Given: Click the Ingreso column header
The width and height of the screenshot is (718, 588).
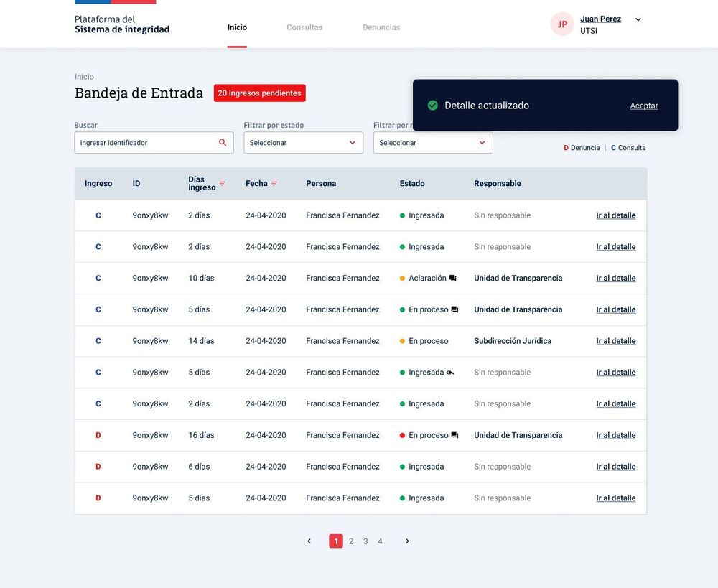Looking at the screenshot, I should coord(98,183).
